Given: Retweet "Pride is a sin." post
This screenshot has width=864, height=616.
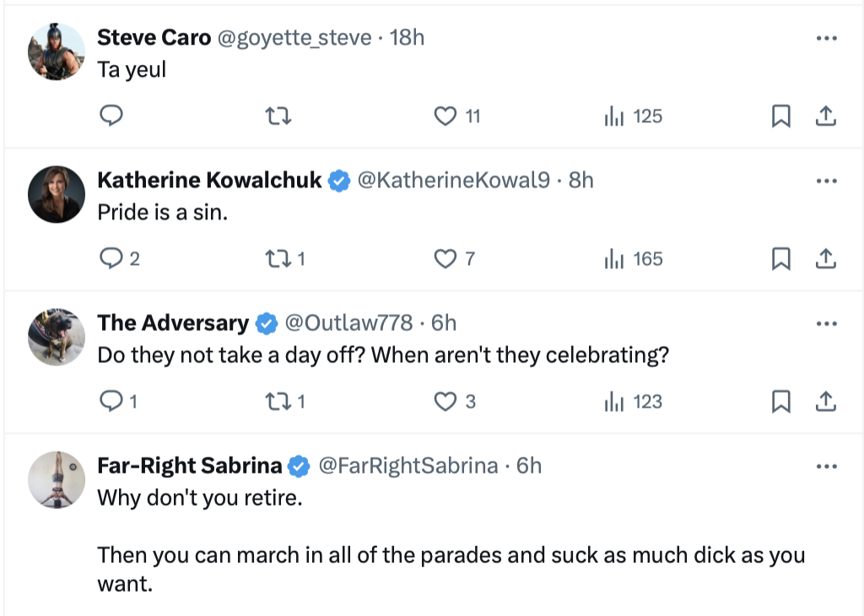Looking at the screenshot, I should click(x=285, y=258).
